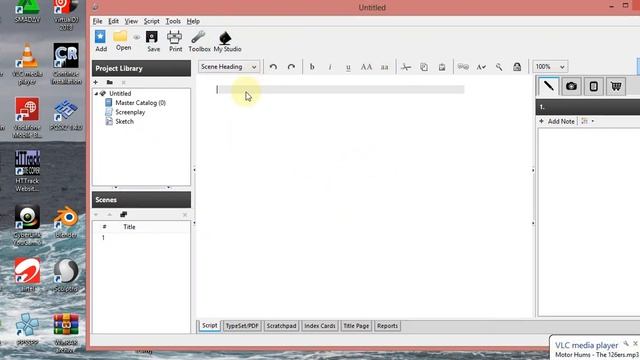Add folder in Project Library
This screenshot has width=640, height=360.
click(109, 82)
